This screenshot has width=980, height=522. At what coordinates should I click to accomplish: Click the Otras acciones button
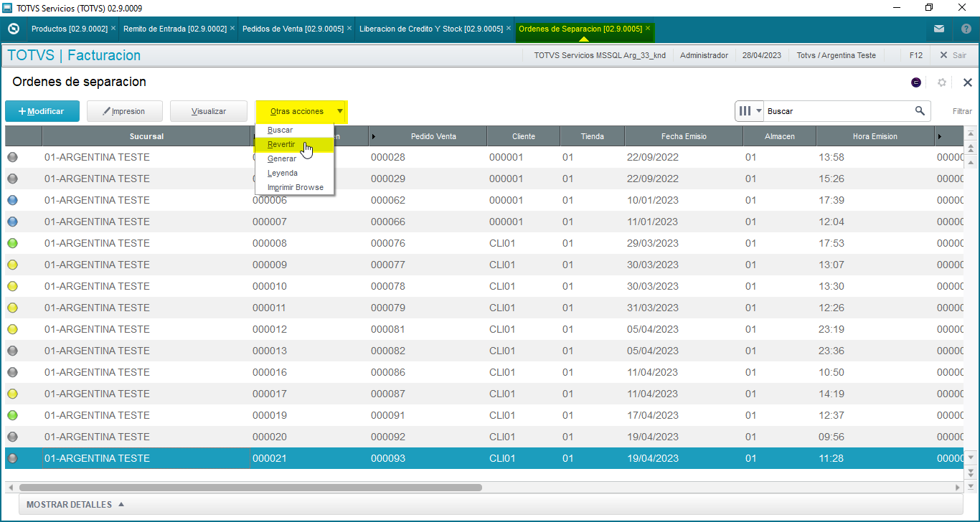301,111
